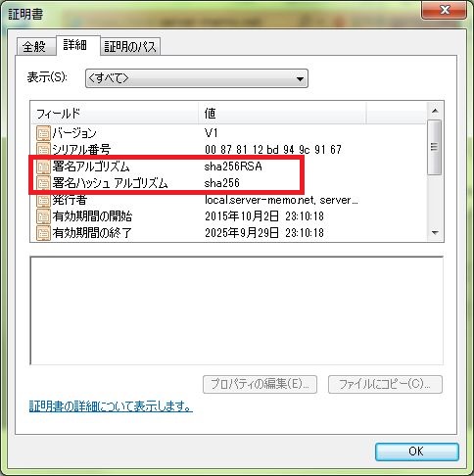Click the シリアル番号 field icon

43,150
